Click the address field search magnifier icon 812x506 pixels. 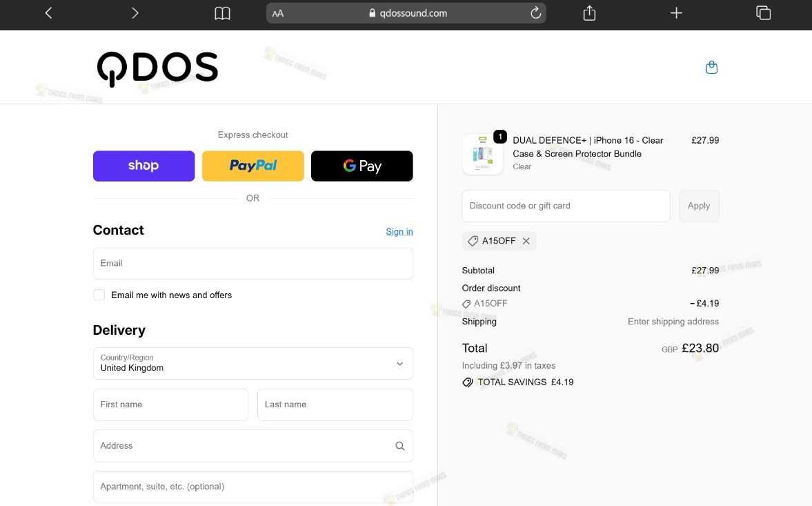click(399, 446)
